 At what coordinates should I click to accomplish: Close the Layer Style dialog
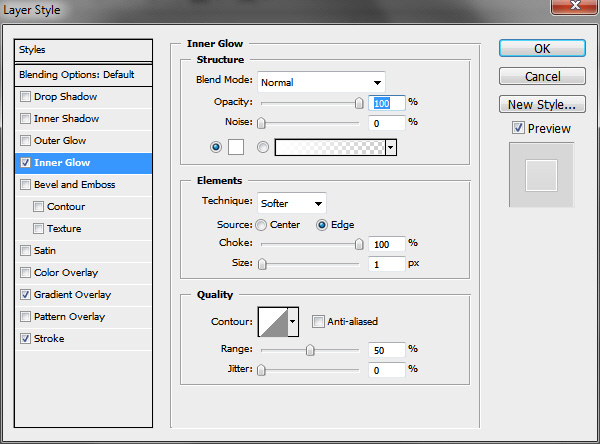click(574, 7)
